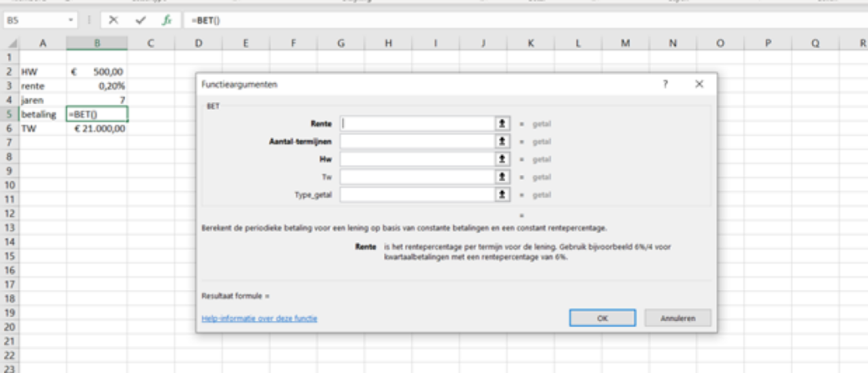This screenshot has width=868, height=373.
Task: Open the Name Box dropdown arrow
Action: (x=71, y=19)
